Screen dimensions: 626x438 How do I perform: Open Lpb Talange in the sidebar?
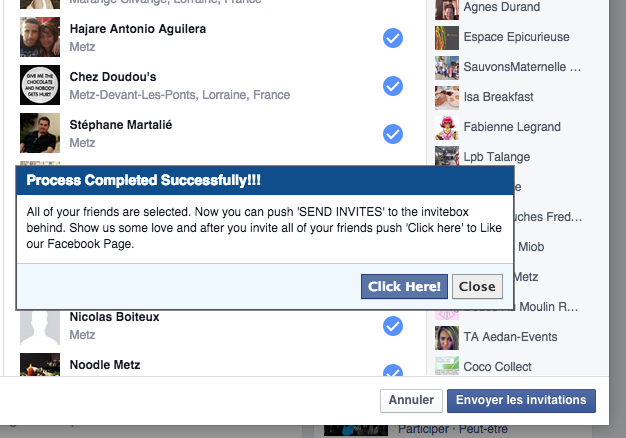(497, 157)
